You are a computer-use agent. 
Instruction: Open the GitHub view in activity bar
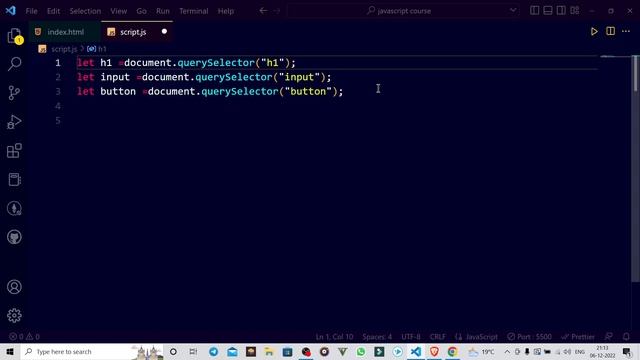pyautogui.click(x=14, y=237)
